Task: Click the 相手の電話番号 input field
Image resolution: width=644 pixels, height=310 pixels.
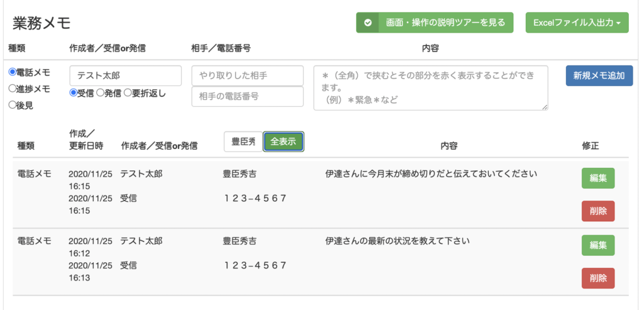Action: 247,97
